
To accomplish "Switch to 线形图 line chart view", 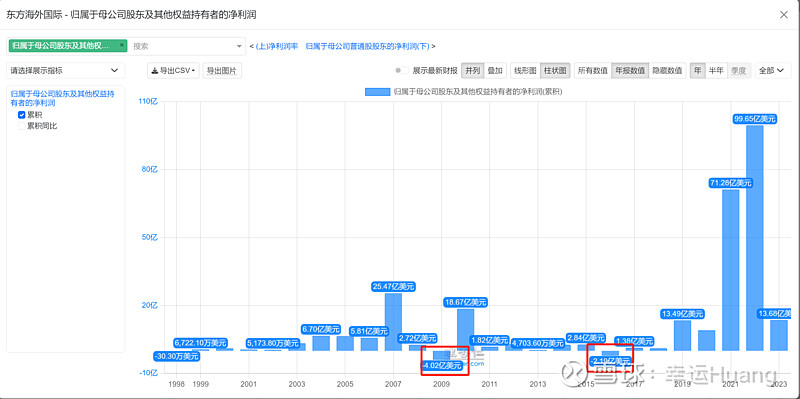I will 525,70.
